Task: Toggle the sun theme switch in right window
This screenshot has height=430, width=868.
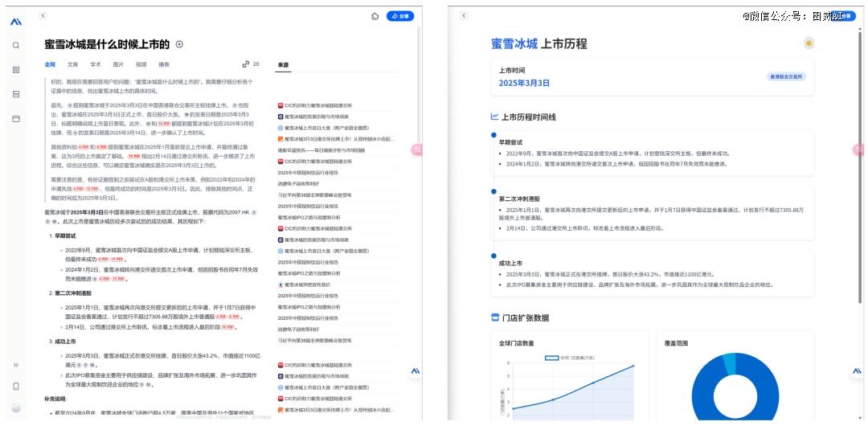Action: pos(809,43)
